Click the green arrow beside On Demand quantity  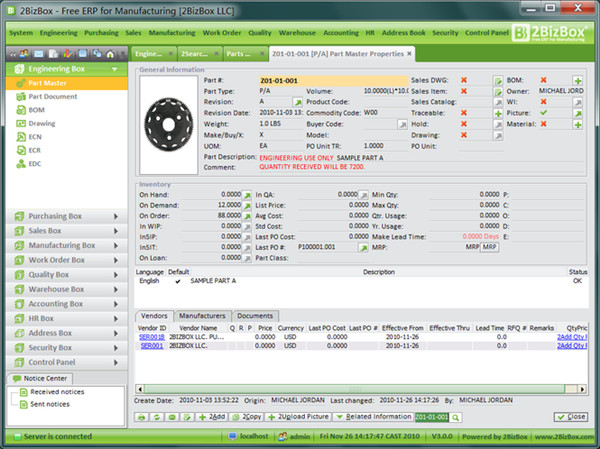tap(247, 204)
